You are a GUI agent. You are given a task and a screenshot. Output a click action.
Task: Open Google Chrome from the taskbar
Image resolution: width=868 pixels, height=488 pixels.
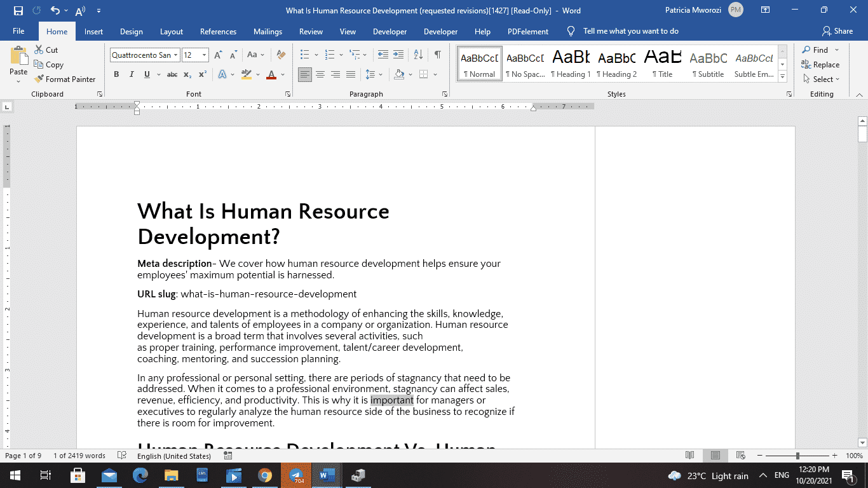point(265,475)
